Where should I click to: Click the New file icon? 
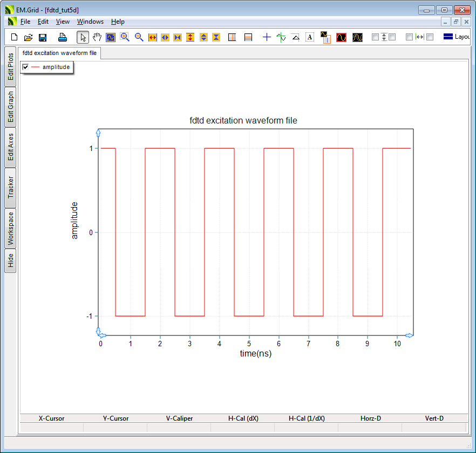15,37
